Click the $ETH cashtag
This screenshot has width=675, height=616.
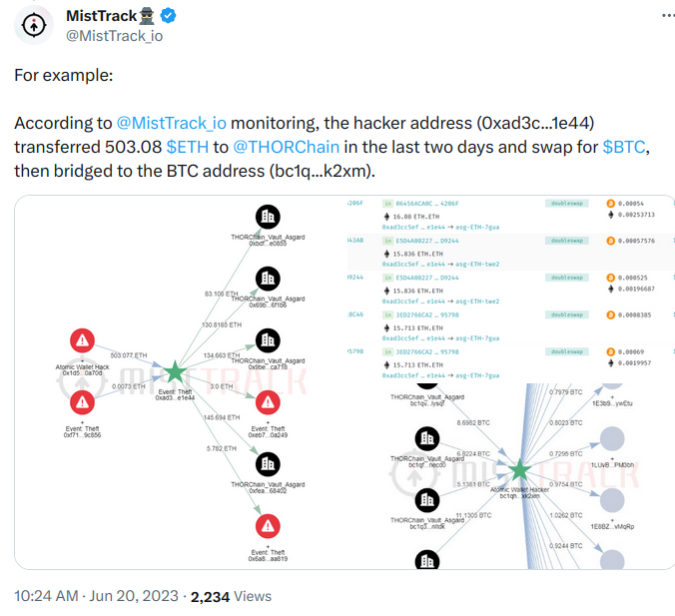[188, 147]
